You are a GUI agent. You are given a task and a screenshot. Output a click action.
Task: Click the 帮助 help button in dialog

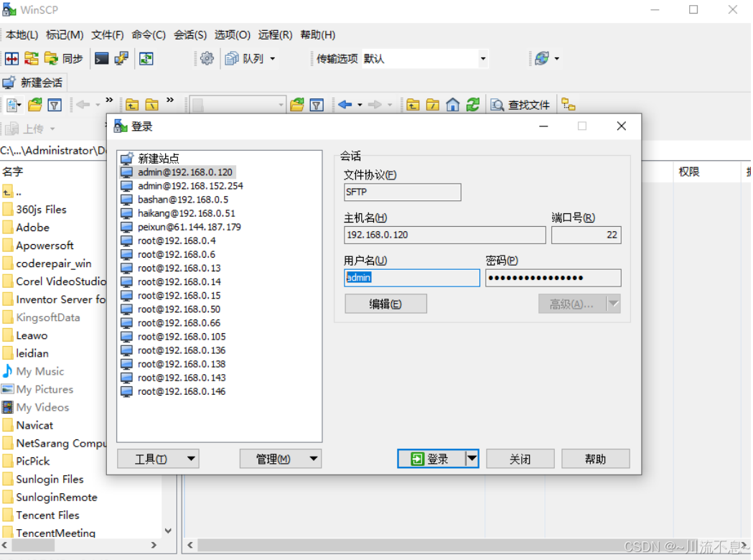(x=596, y=459)
